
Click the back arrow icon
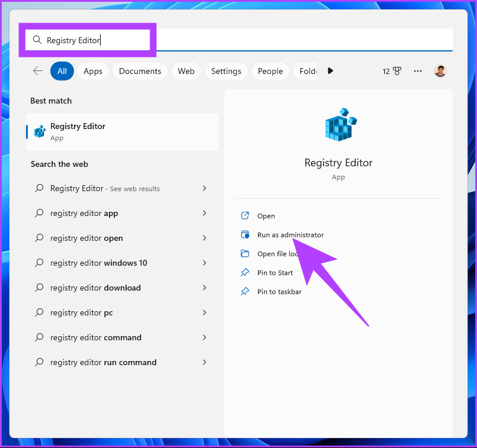[x=38, y=71]
